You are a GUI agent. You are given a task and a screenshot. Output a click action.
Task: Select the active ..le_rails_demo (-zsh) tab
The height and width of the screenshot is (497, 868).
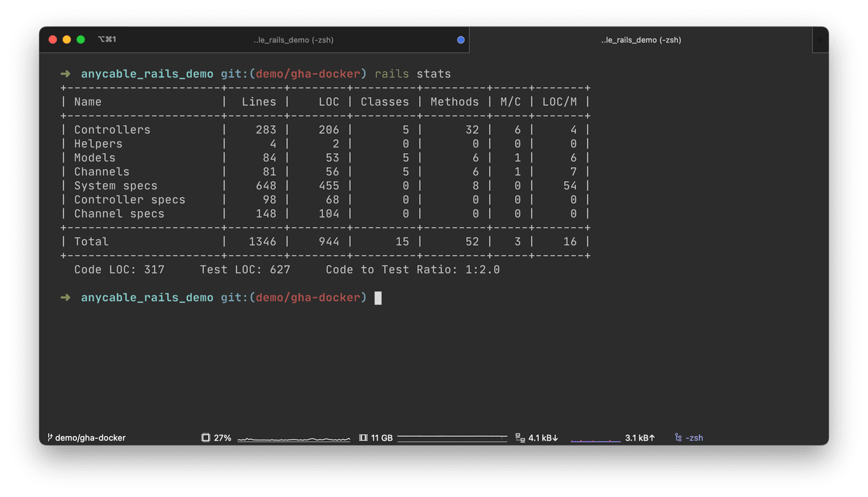click(294, 40)
